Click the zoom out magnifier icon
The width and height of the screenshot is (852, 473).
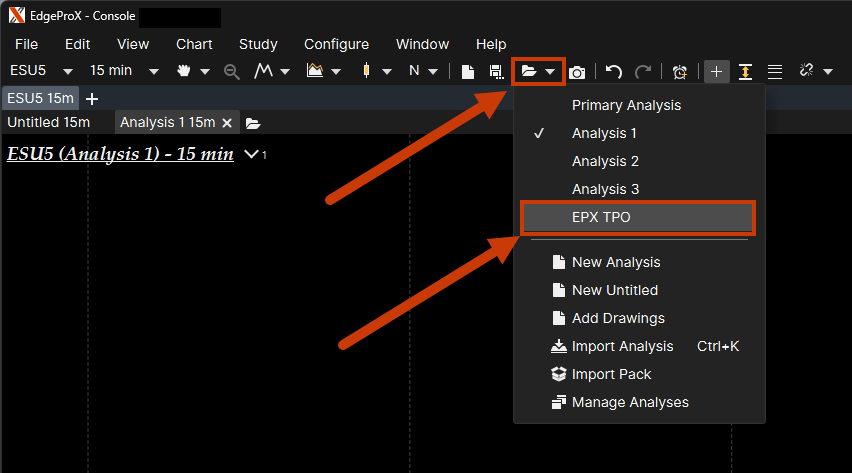pyautogui.click(x=231, y=72)
